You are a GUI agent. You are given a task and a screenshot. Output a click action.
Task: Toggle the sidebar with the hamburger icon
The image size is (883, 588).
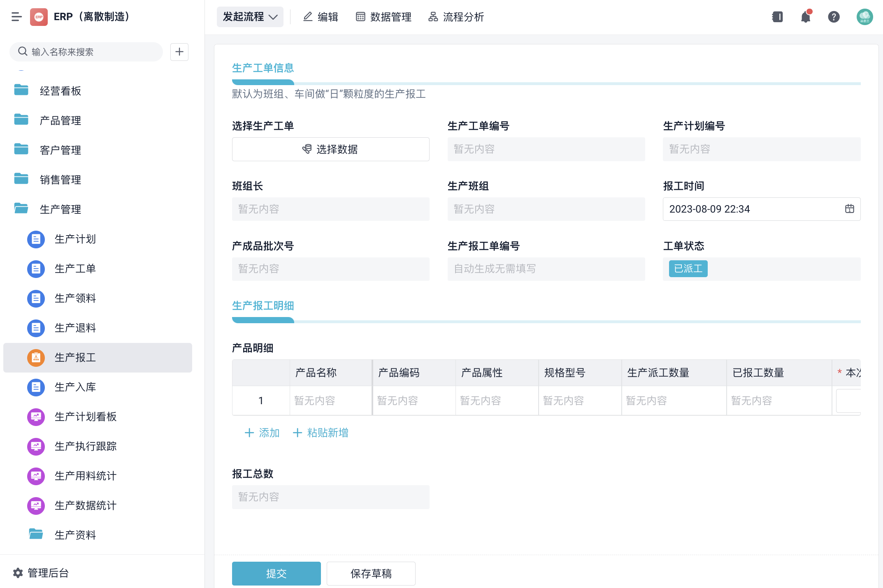pos(16,17)
